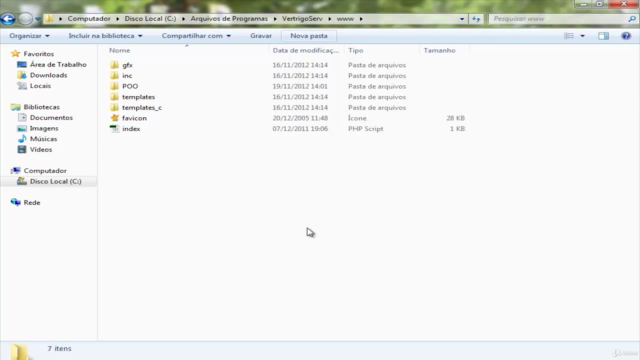Image resolution: width=640 pixels, height=360 pixels.
Task: Click the Downloads folder icon in sidebar
Action: [22, 75]
